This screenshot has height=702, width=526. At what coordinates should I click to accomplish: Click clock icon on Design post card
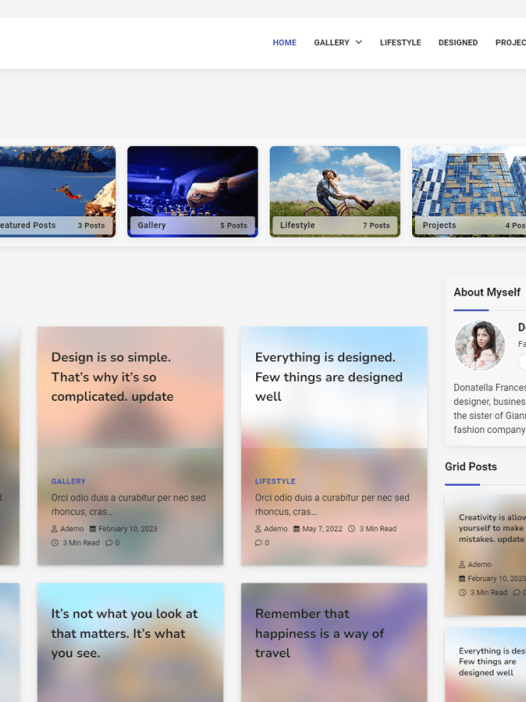coord(55,543)
